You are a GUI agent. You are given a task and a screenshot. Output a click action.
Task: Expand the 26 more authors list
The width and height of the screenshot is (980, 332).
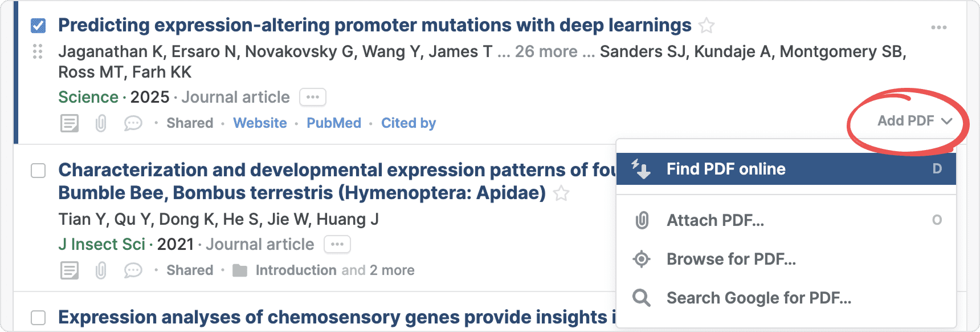546,51
